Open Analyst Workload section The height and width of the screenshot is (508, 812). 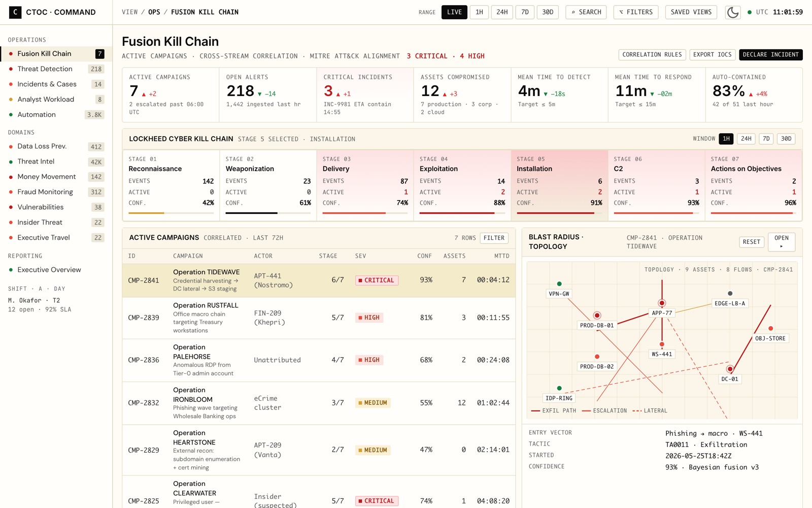click(x=56, y=99)
